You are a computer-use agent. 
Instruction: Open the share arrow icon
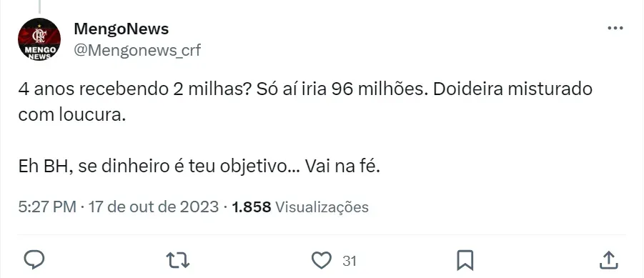(x=609, y=259)
